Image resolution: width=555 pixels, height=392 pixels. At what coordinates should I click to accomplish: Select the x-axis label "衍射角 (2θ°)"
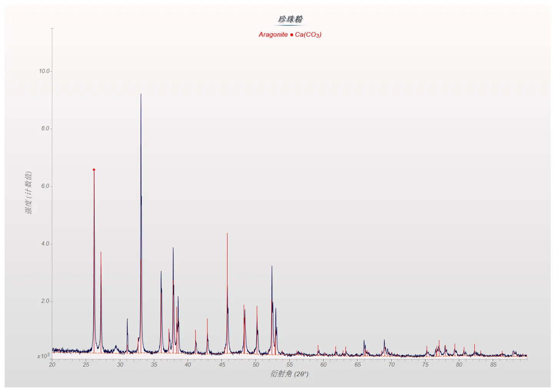(x=289, y=374)
